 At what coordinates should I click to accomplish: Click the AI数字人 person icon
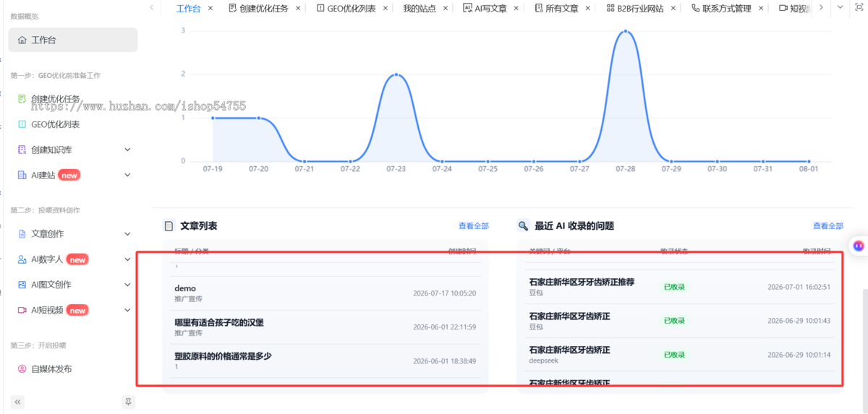tap(22, 259)
